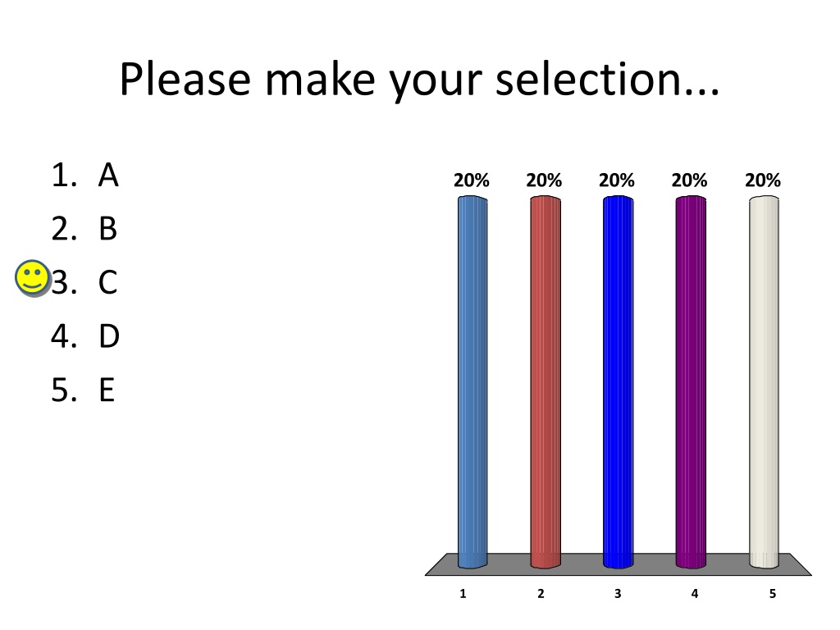This screenshot has width=840, height=630.
Task: Select answer option 2. B
Action: tap(84, 229)
